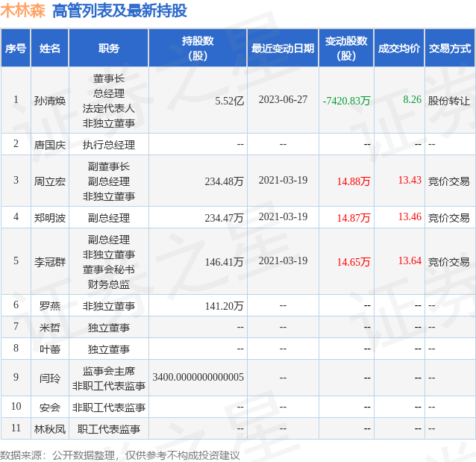Click the 持股数(股) column header

[198, 49]
